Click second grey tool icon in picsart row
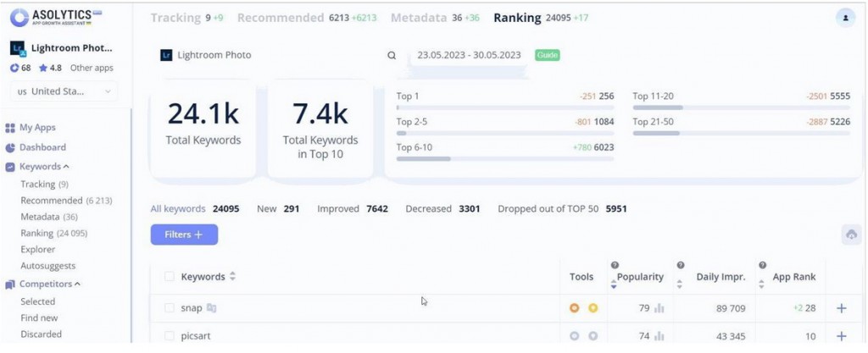The height and width of the screenshot is (353, 868). click(x=593, y=336)
